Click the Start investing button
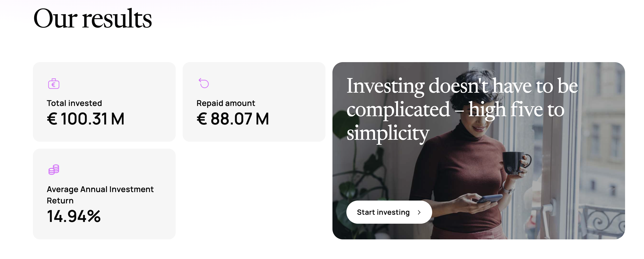The width and height of the screenshot is (644, 259). (389, 212)
